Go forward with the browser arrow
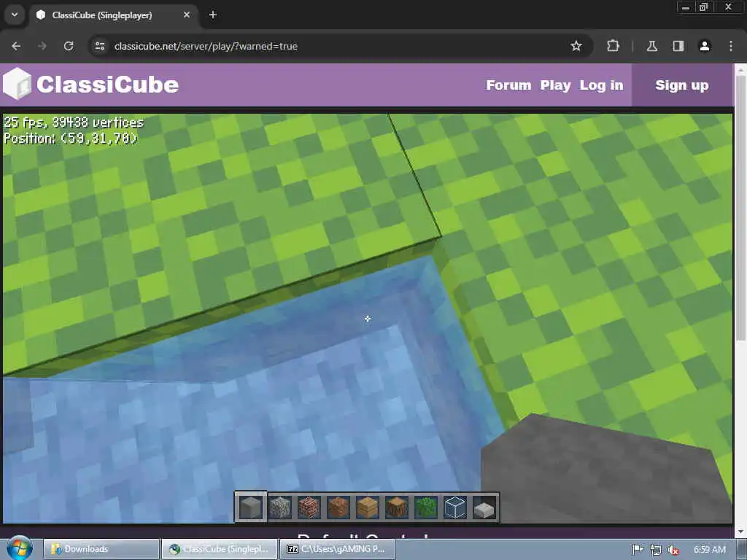This screenshot has width=747, height=560. (x=42, y=46)
